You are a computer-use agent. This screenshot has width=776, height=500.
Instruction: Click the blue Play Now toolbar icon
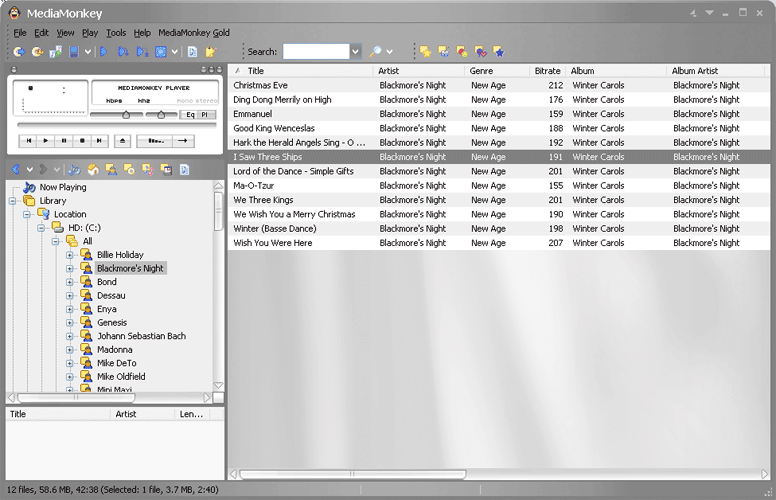click(x=103, y=51)
